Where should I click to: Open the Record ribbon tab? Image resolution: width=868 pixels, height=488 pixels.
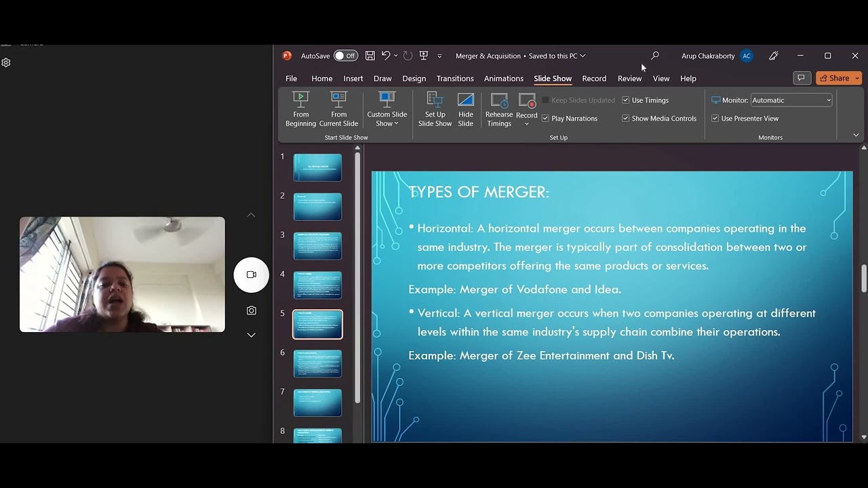pos(594,79)
